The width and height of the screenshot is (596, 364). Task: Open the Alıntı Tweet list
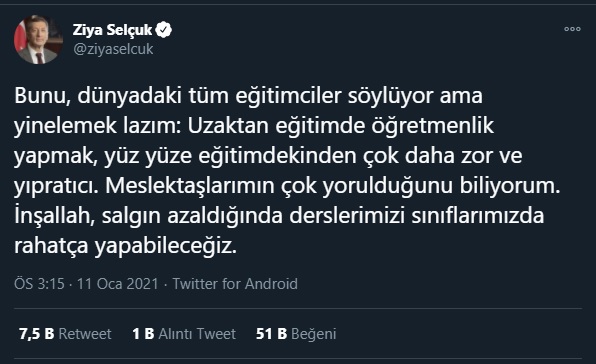pos(197,334)
